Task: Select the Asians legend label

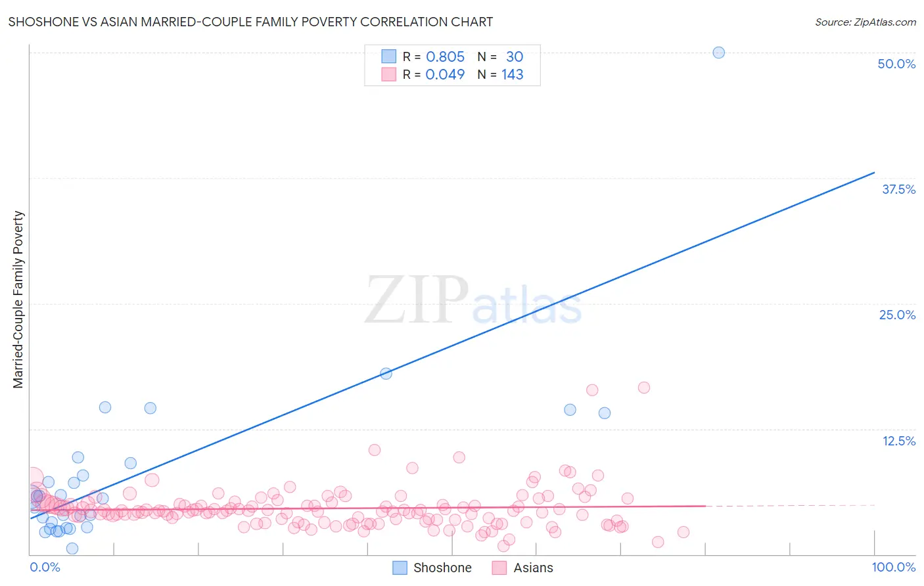Action: (x=533, y=568)
